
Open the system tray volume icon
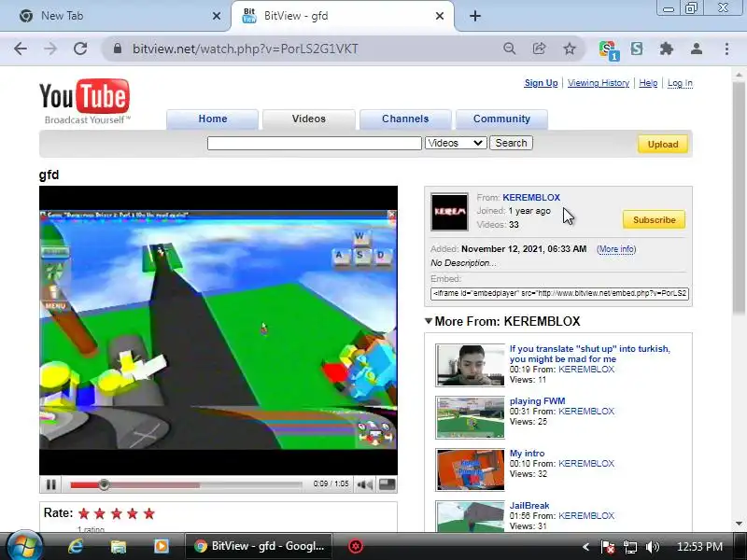point(652,547)
